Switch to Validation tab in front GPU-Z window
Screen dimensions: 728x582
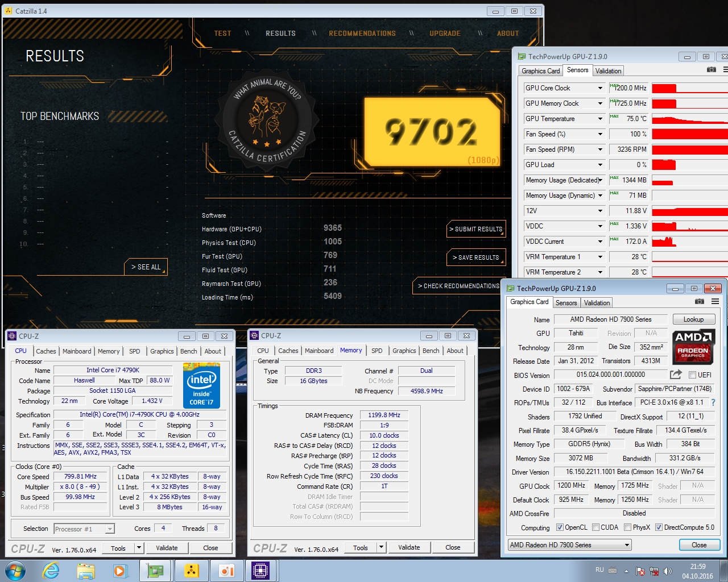coord(597,302)
